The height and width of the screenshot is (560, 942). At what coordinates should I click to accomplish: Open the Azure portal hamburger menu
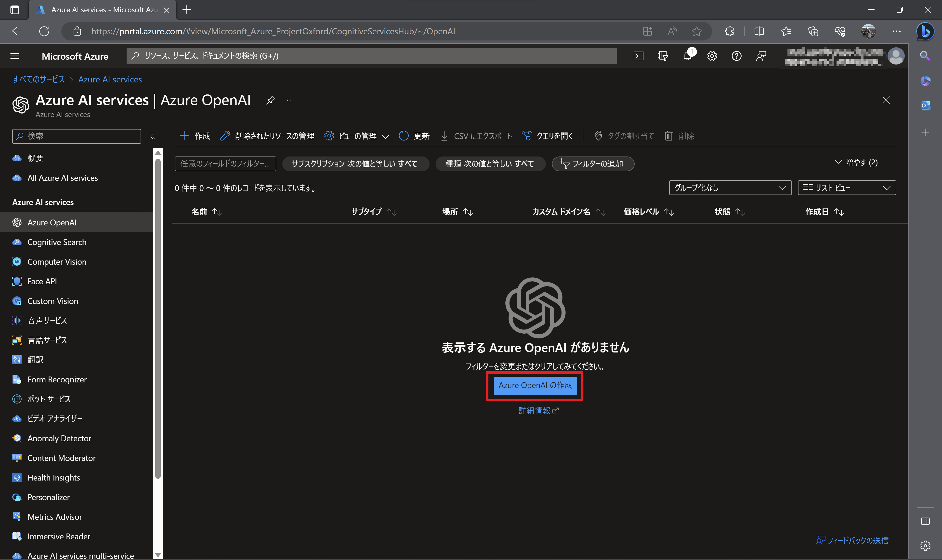tap(15, 56)
